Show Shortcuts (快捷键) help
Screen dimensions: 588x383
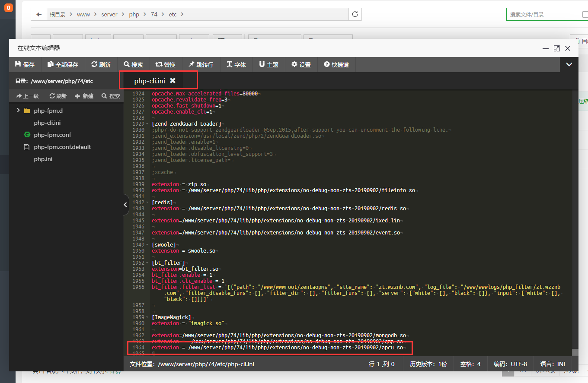[336, 65]
